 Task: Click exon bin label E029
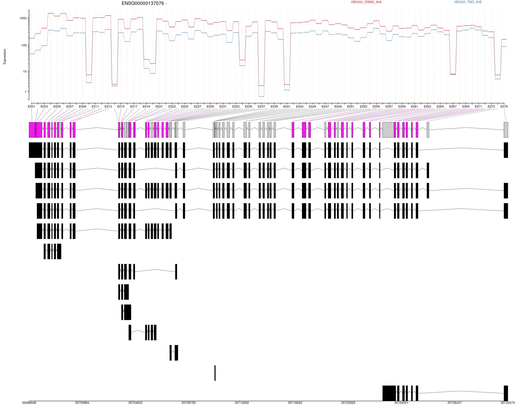[210, 107]
